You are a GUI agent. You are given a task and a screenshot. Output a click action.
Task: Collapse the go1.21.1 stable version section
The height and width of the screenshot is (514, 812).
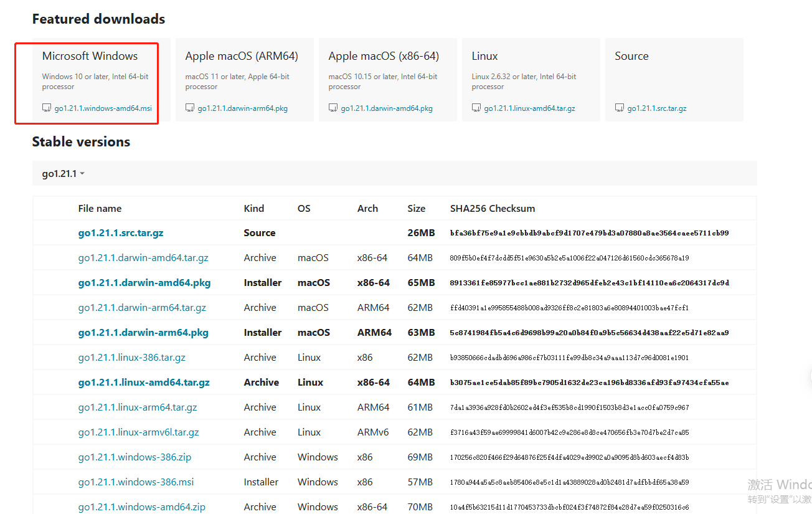tap(59, 174)
